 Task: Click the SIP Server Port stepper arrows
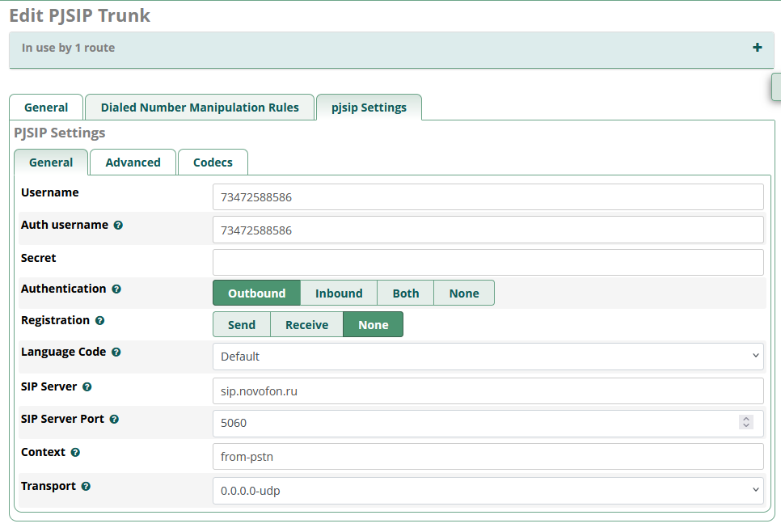click(x=746, y=423)
